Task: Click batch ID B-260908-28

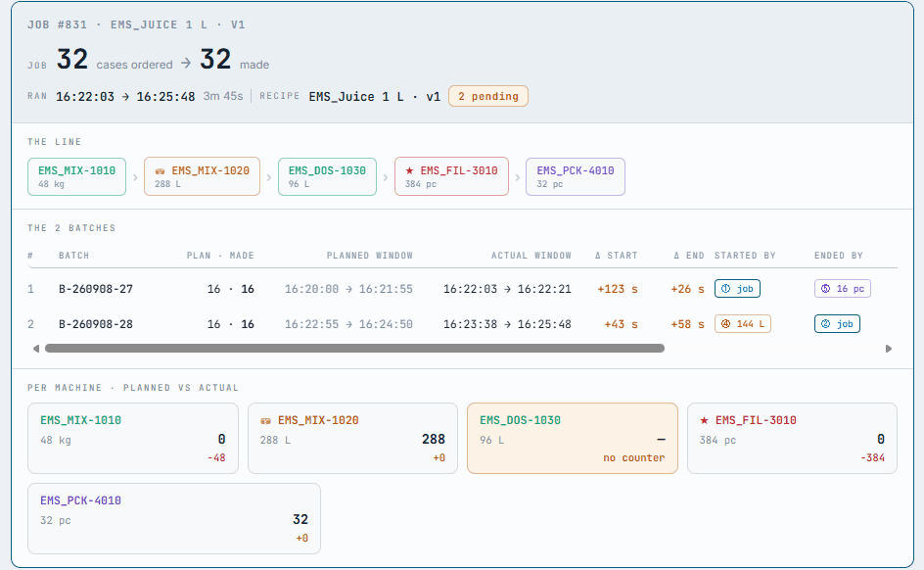Action: [96, 324]
